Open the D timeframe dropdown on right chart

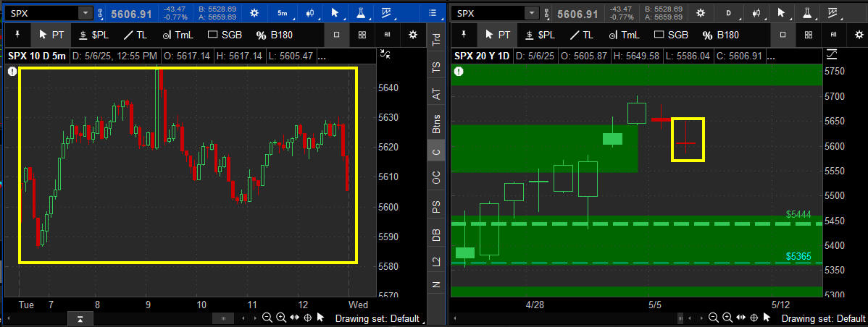point(728,13)
